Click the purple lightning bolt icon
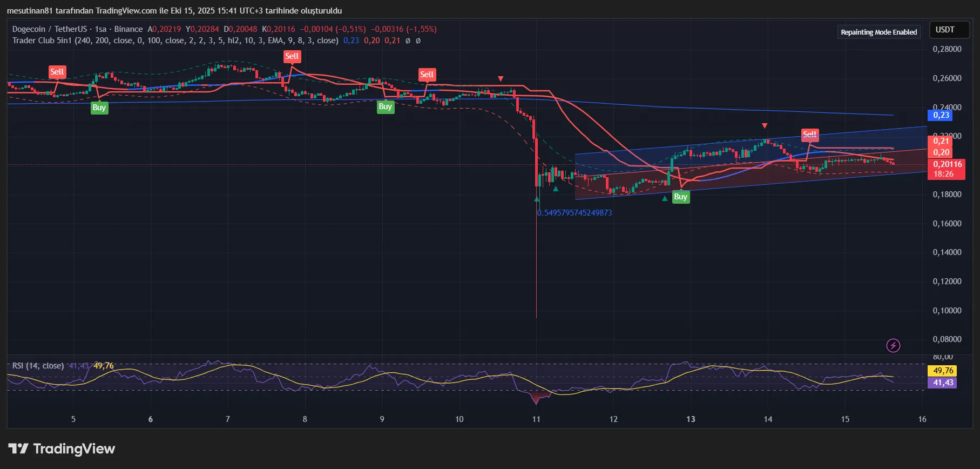Viewport: 980px width, 469px height. 893,345
